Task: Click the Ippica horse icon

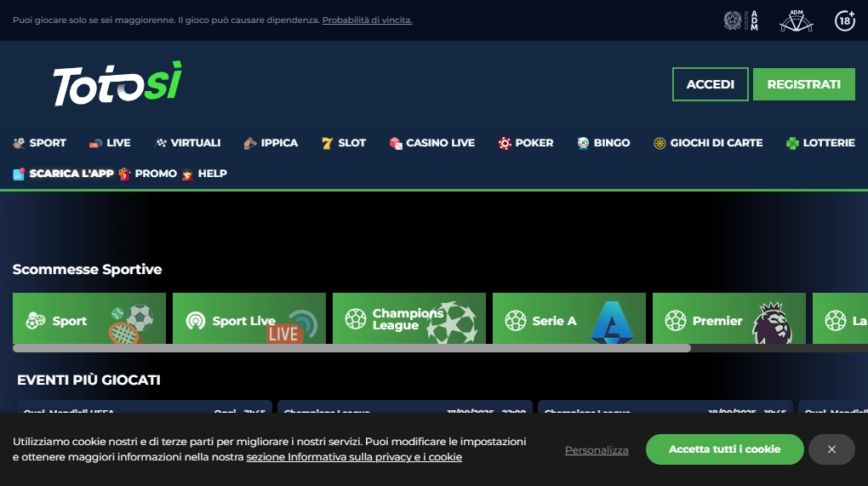Action: pos(250,143)
